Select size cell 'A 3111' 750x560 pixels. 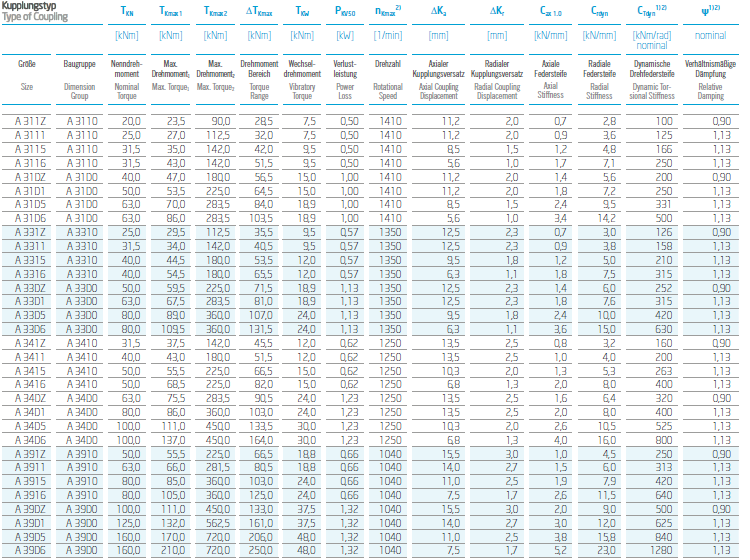pos(30,135)
